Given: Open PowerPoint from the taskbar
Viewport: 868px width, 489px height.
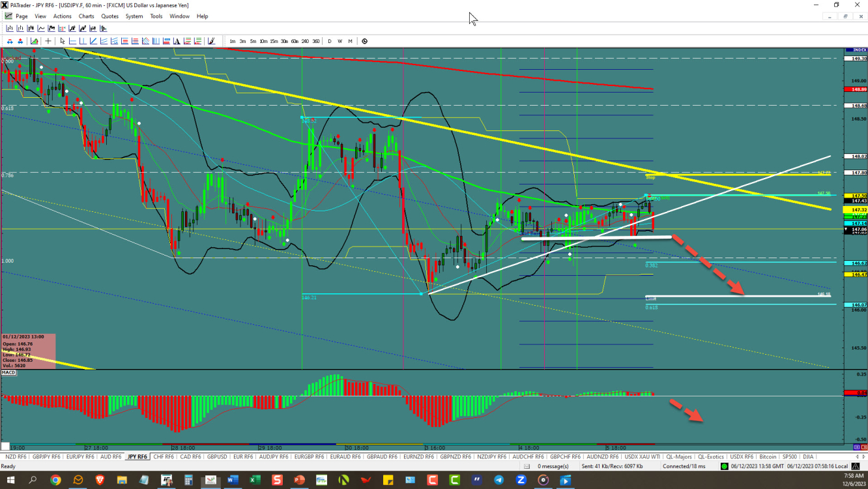Looking at the screenshot, I should 299,480.
